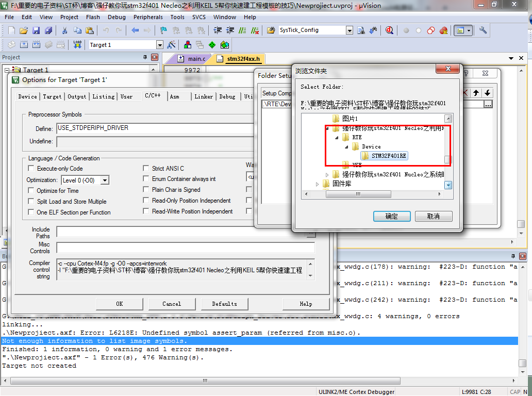The width and height of the screenshot is (532, 396).
Task: Click the Misc Controls input field
Action: 186,247
